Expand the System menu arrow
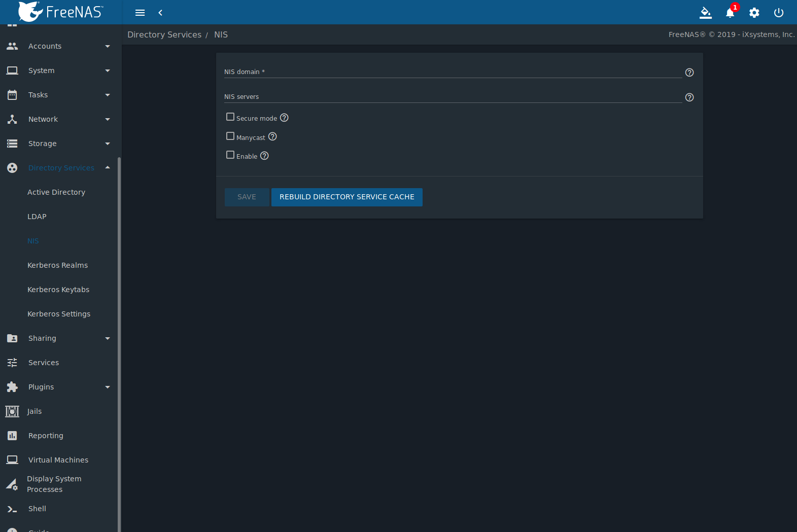 [x=108, y=70]
